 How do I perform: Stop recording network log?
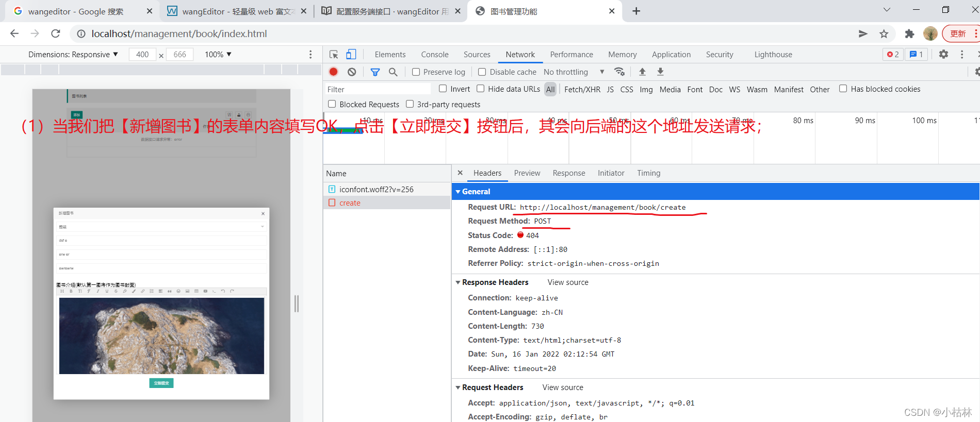pyautogui.click(x=334, y=72)
